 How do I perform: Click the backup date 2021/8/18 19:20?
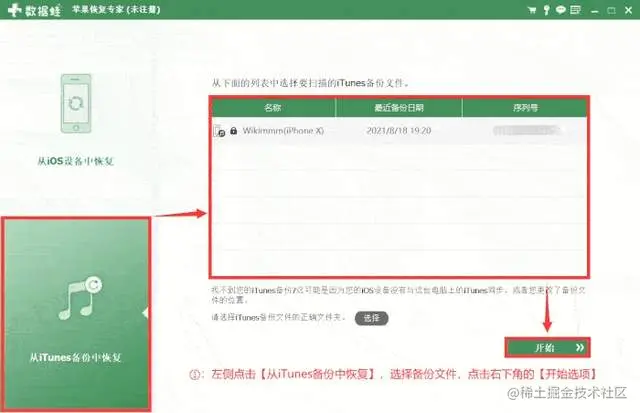[x=399, y=131]
